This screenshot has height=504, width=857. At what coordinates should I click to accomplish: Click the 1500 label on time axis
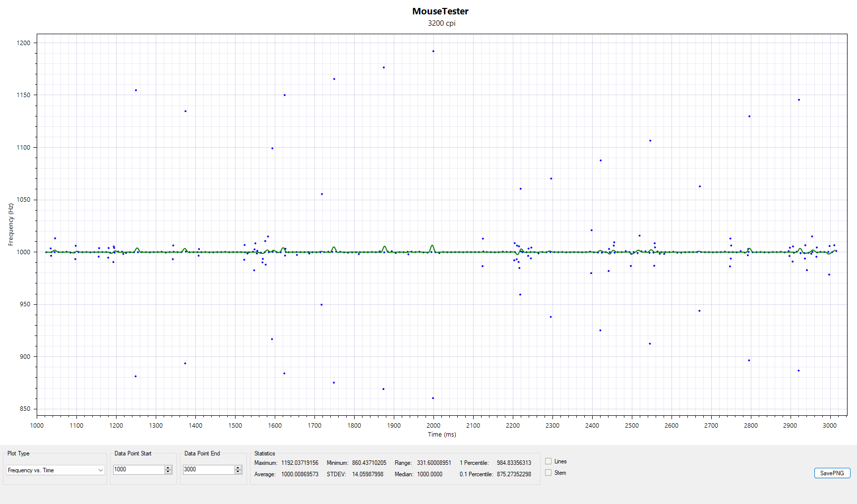pyautogui.click(x=235, y=426)
